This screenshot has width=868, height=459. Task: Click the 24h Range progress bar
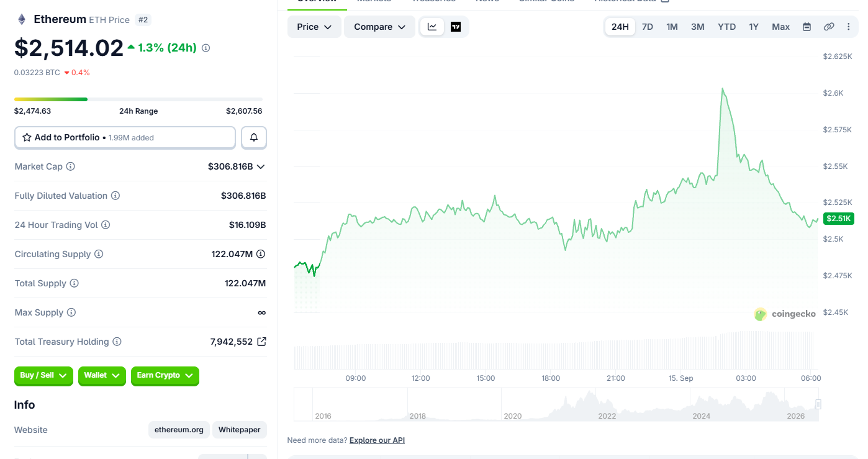pos(138,99)
